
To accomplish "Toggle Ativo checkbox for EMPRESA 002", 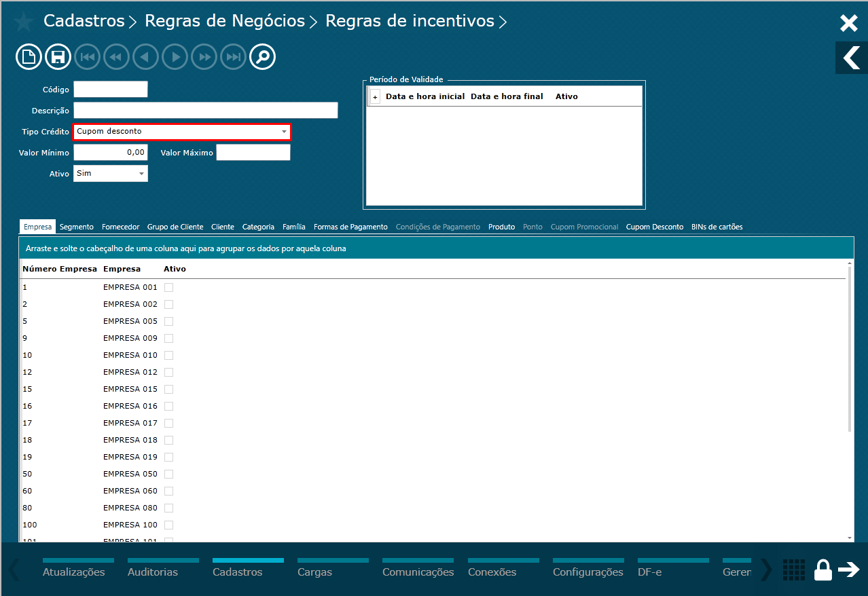I will click(x=168, y=304).
